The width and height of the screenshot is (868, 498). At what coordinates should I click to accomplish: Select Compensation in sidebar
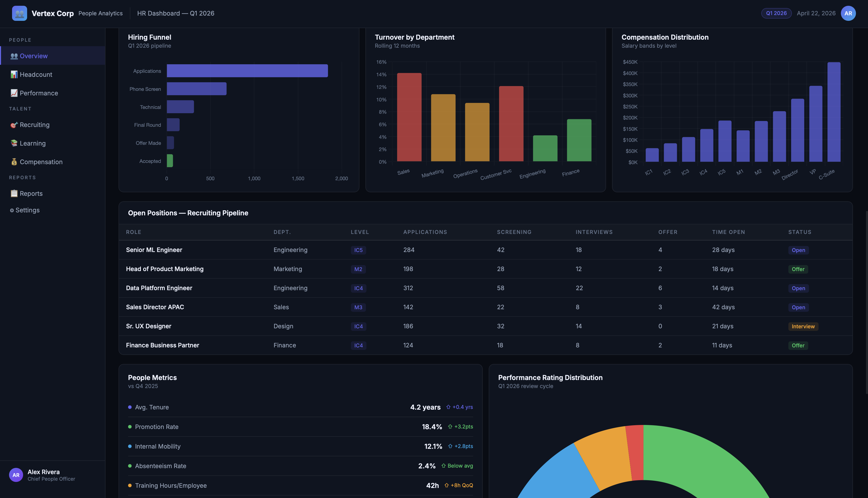coord(53,162)
